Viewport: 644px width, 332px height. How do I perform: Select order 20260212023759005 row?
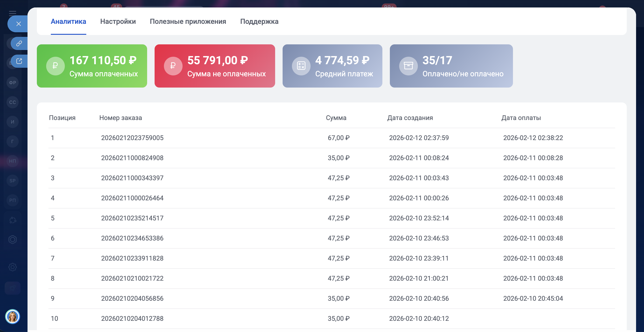(132, 138)
